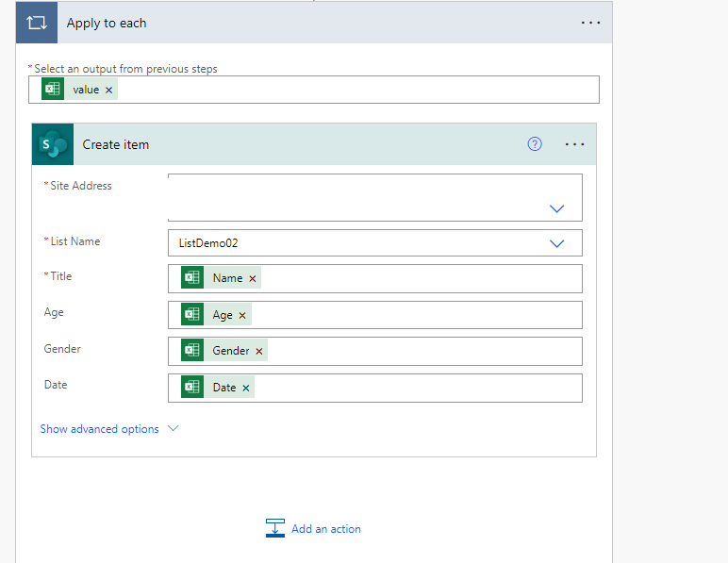This screenshot has width=728, height=563.
Task: Click Show advanced options link
Action: (x=99, y=429)
